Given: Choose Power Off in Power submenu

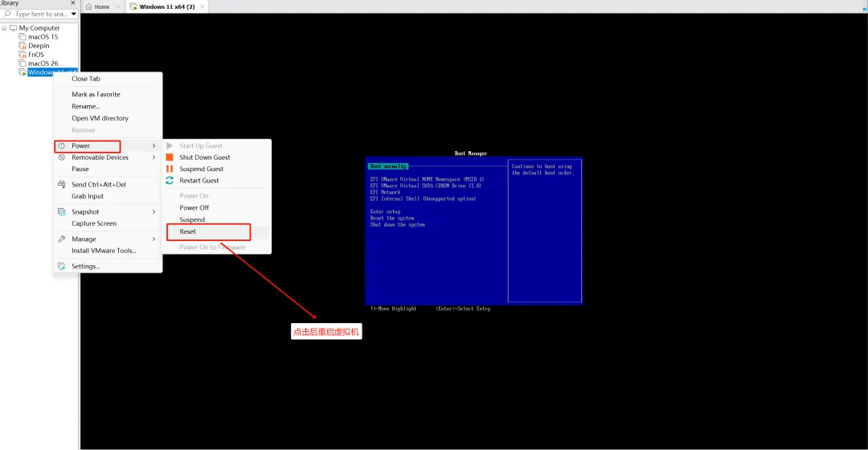Looking at the screenshot, I should (194, 207).
